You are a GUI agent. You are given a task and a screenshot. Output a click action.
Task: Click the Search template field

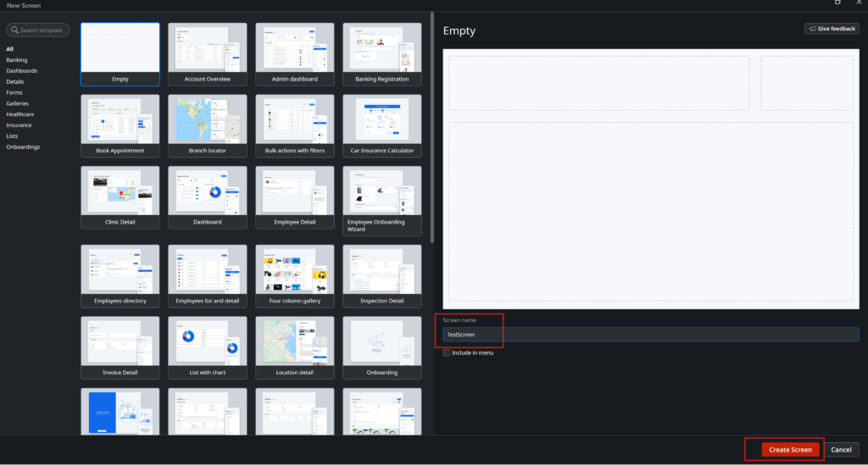[41, 30]
